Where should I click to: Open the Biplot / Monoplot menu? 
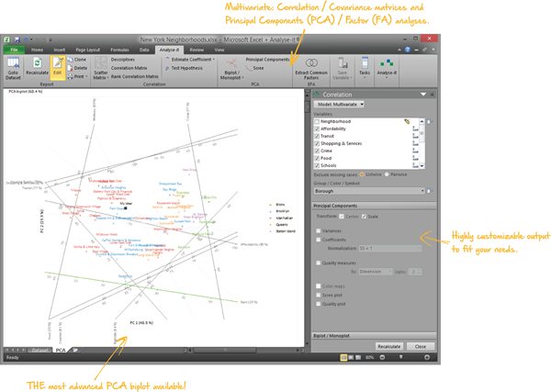(x=231, y=69)
